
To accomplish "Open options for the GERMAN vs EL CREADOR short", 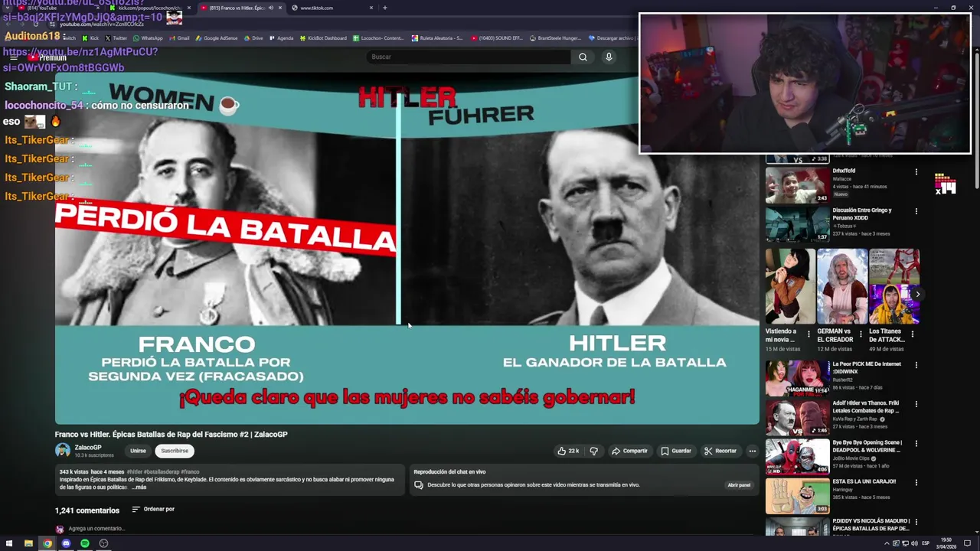I will 861,334.
